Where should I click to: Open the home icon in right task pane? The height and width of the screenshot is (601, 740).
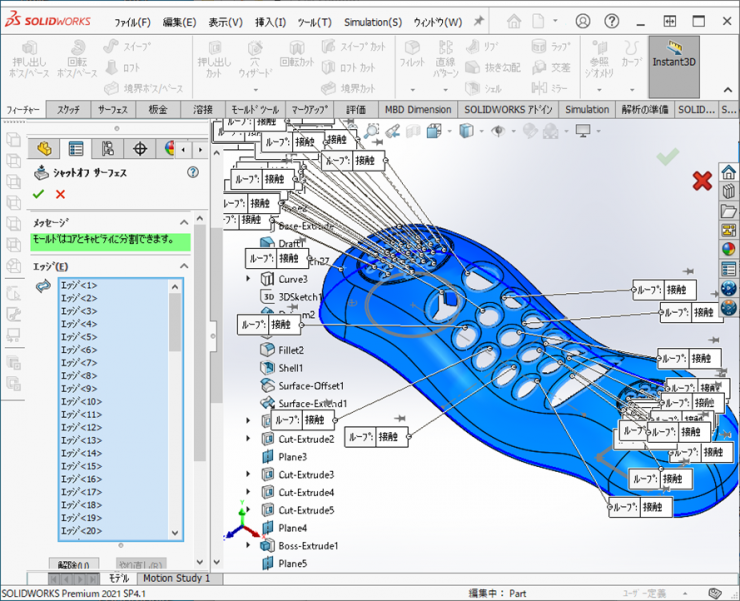(x=728, y=173)
